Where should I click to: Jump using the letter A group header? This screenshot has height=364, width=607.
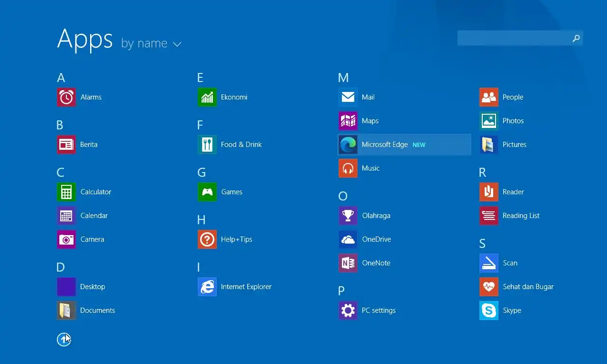61,78
